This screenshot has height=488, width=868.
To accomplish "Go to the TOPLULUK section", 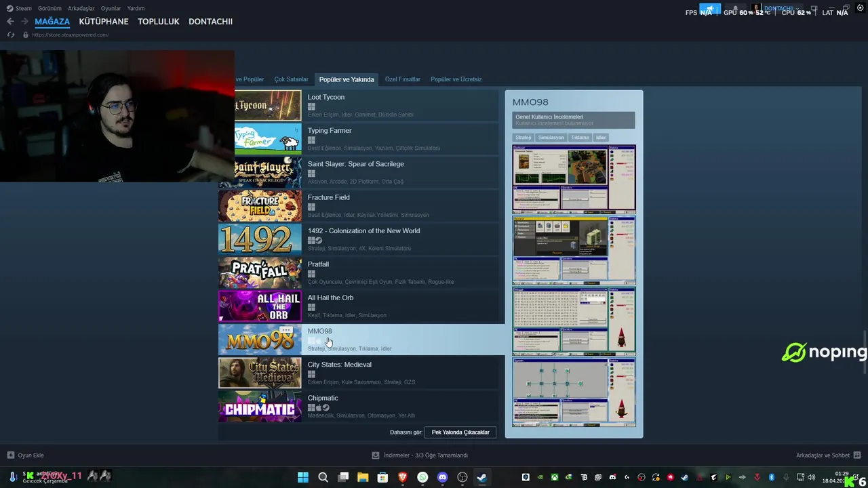I will 159,21.
